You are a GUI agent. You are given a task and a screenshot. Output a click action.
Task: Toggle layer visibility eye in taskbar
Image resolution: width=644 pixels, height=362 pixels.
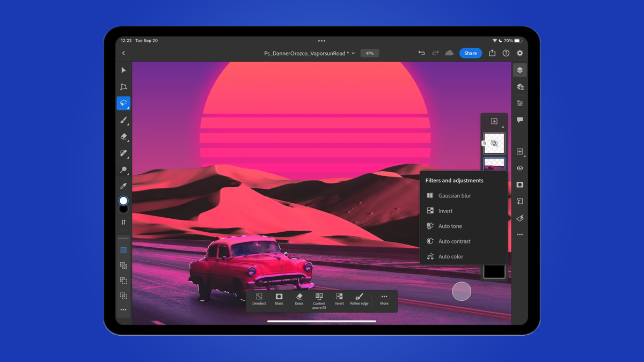[x=519, y=168]
